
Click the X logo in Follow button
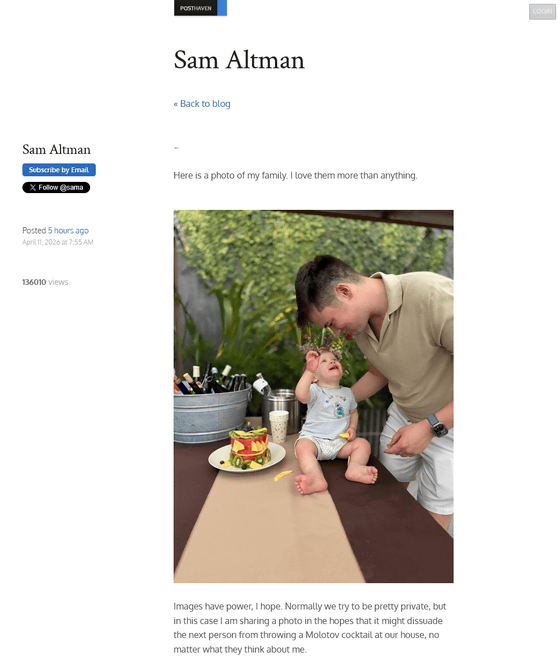click(x=33, y=187)
